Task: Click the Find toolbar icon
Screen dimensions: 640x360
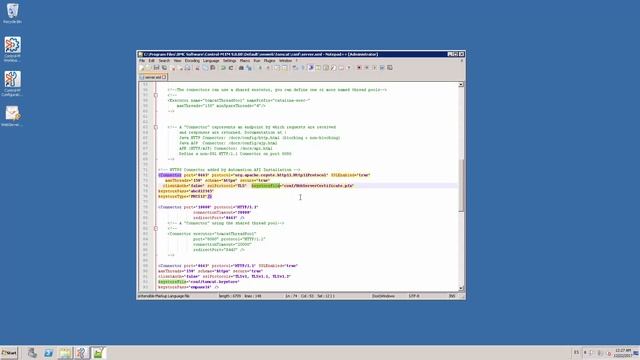Action: (241, 68)
